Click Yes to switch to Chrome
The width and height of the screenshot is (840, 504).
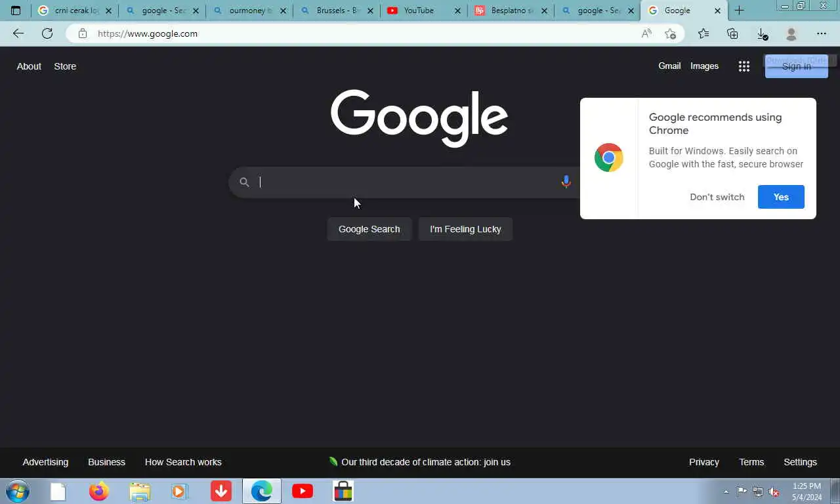pos(781,197)
